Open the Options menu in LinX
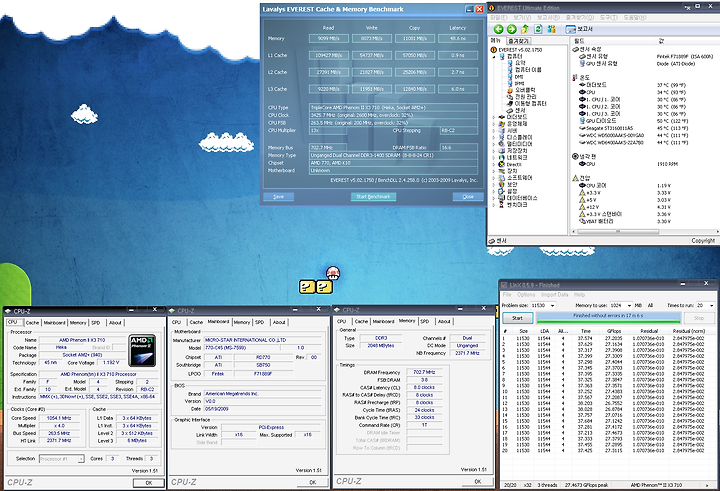Viewport: 720px width, 491px height. tap(526, 295)
